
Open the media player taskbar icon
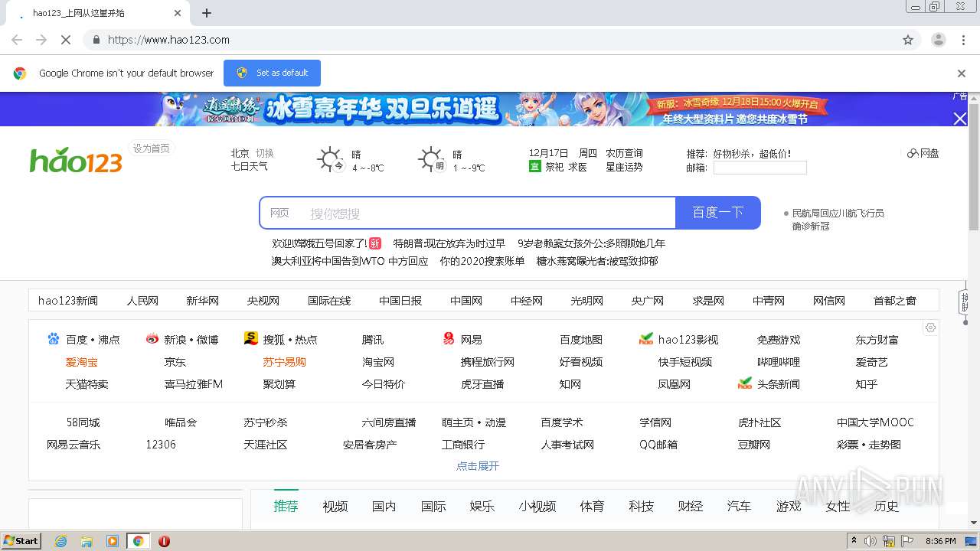coord(113,541)
